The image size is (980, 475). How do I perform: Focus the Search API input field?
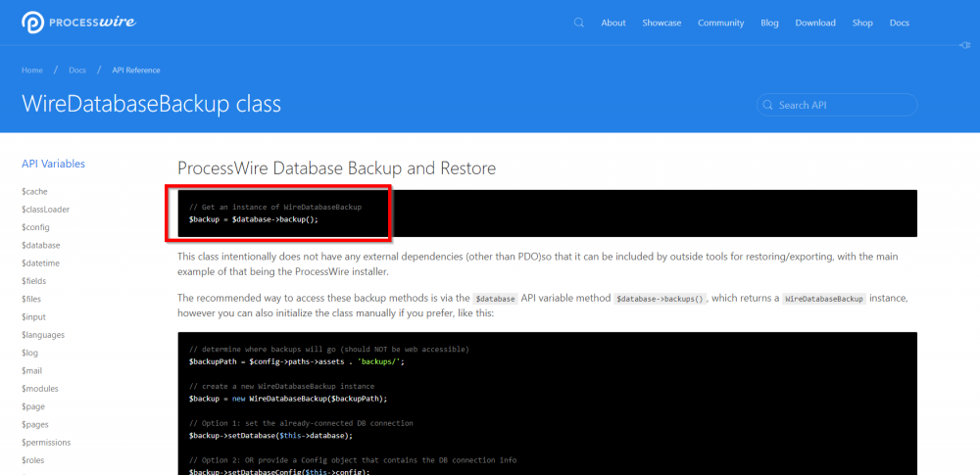coord(843,105)
